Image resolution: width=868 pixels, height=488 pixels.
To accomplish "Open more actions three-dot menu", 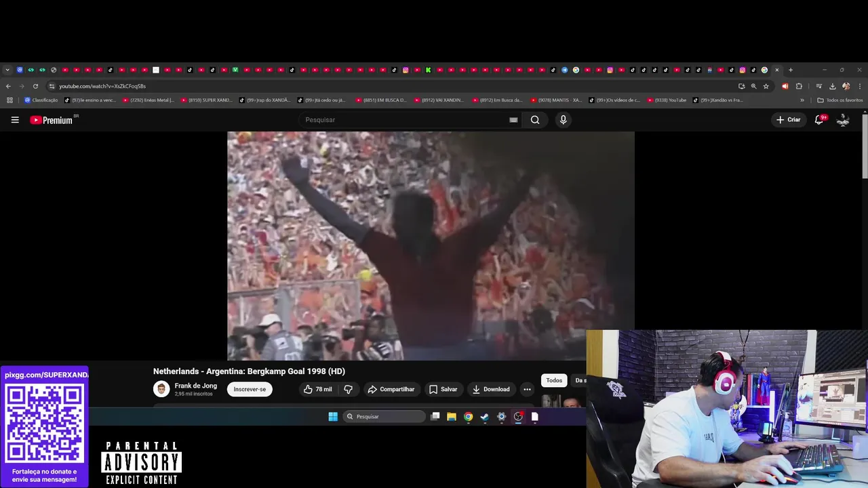I will [x=527, y=389].
